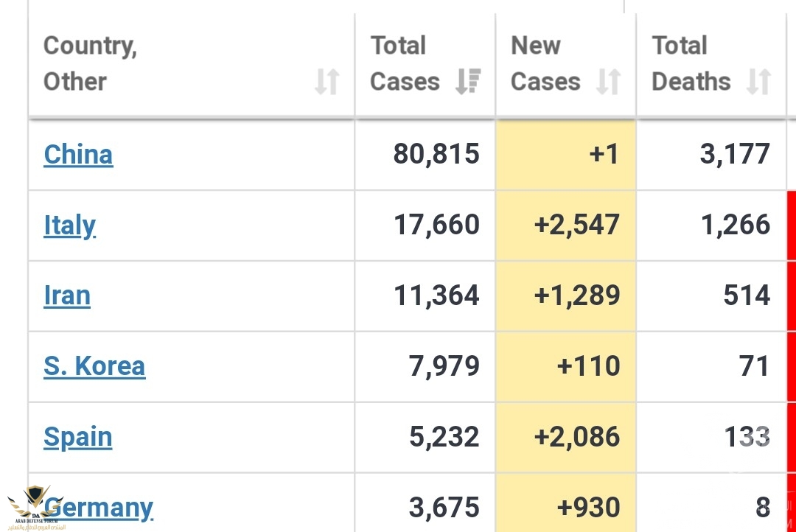Image resolution: width=796 pixels, height=532 pixels.
Task: Open the China country link
Action: tap(78, 155)
